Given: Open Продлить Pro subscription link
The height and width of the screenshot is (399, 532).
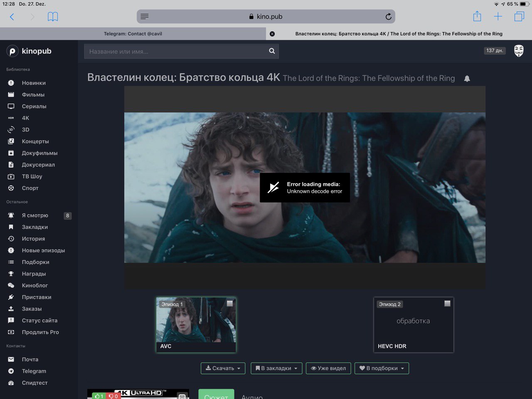Looking at the screenshot, I should point(40,332).
